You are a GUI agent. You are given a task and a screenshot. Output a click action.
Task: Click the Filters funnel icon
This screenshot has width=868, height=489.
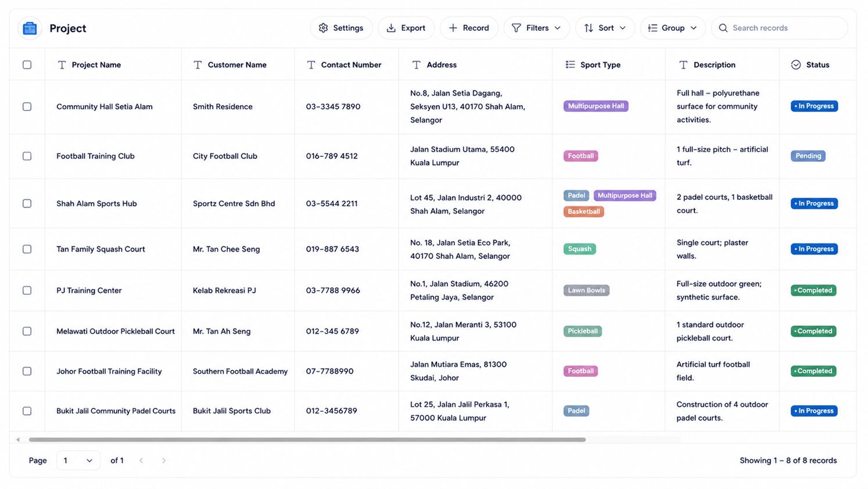pyautogui.click(x=516, y=28)
